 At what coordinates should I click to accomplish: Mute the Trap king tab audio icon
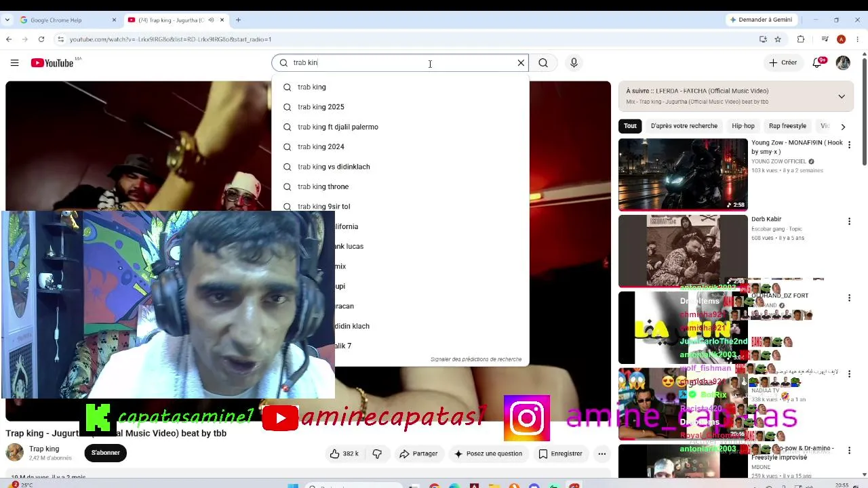(x=211, y=20)
